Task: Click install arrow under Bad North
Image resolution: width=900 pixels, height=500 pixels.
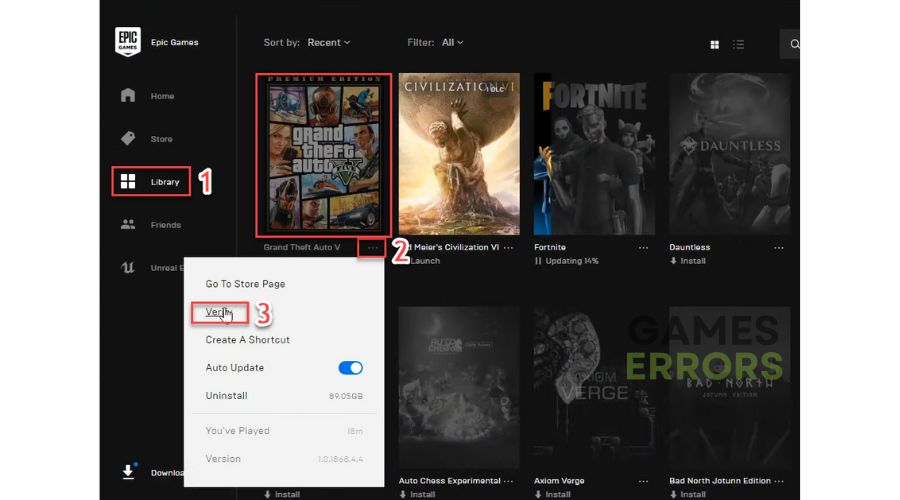Action: [673, 494]
